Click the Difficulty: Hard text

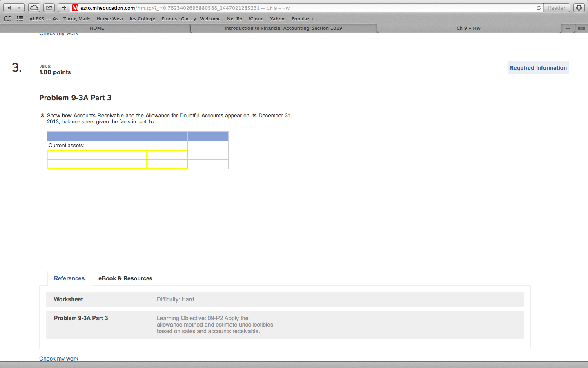click(x=176, y=299)
